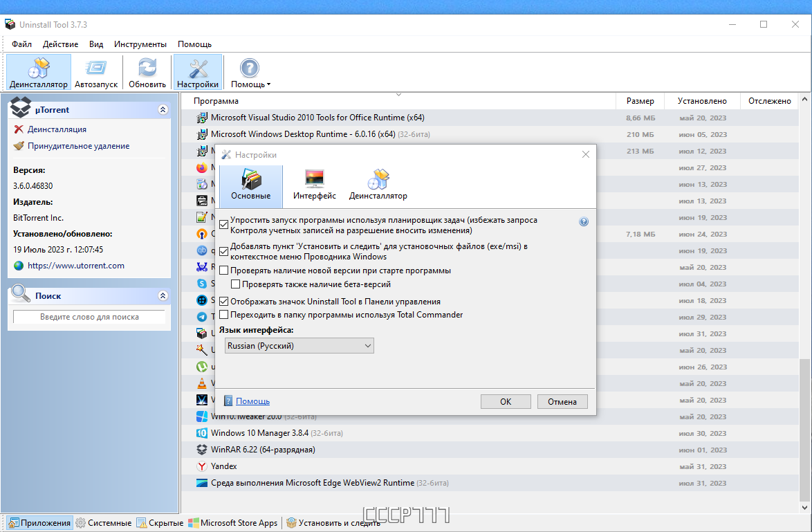Open the Файл menu
Image resolution: width=812 pixels, height=532 pixels.
pyautogui.click(x=21, y=44)
